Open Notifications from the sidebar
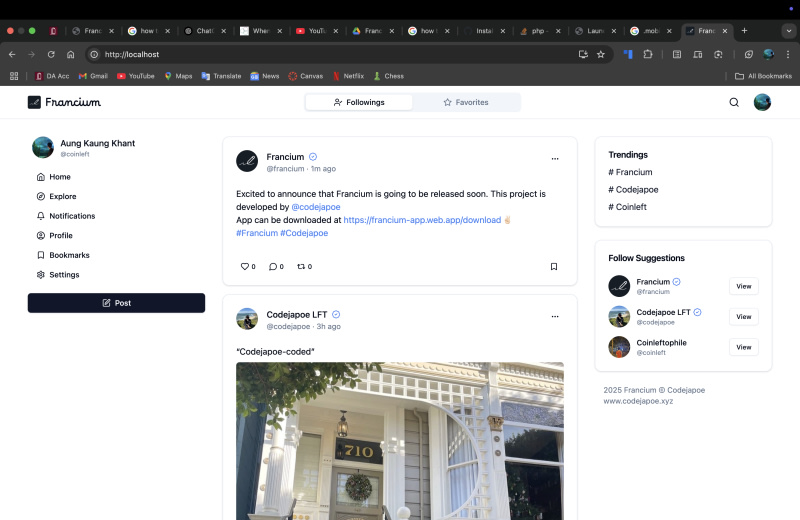 71,216
